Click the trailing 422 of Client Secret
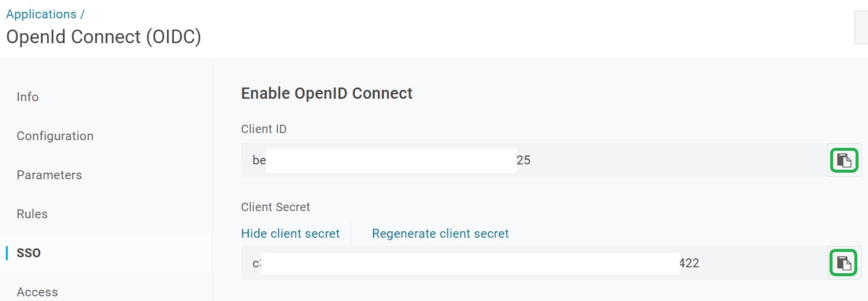This screenshot has width=868, height=301. tap(689, 263)
